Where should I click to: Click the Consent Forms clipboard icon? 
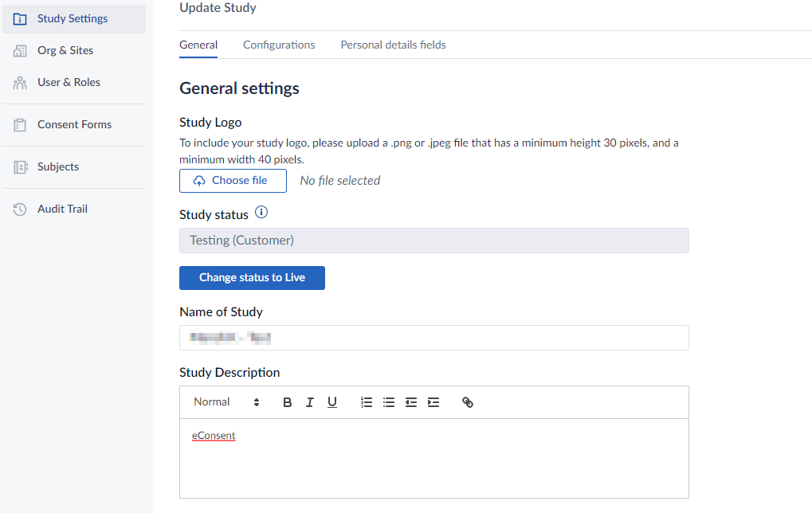(20, 125)
